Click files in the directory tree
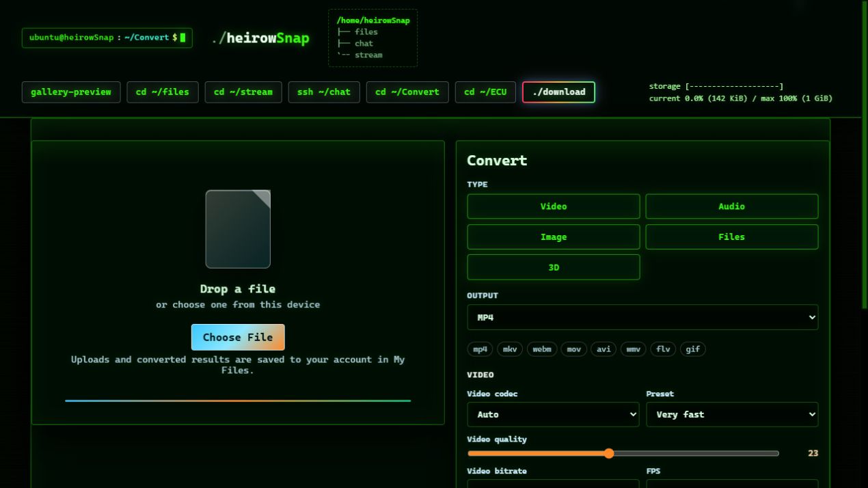Screen dimensions: 868x488 [x=366, y=32]
